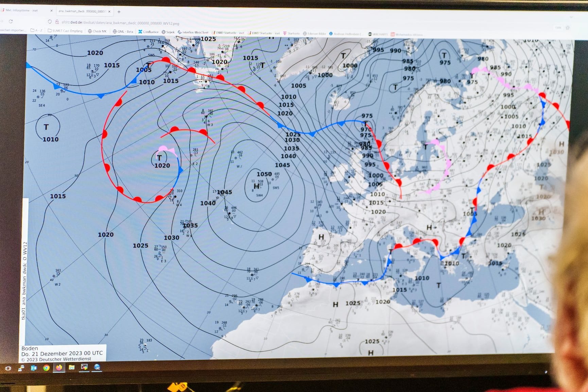Open the Task View taskbar button
Viewport: 588px width, 392px height.
click(x=8, y=368)
